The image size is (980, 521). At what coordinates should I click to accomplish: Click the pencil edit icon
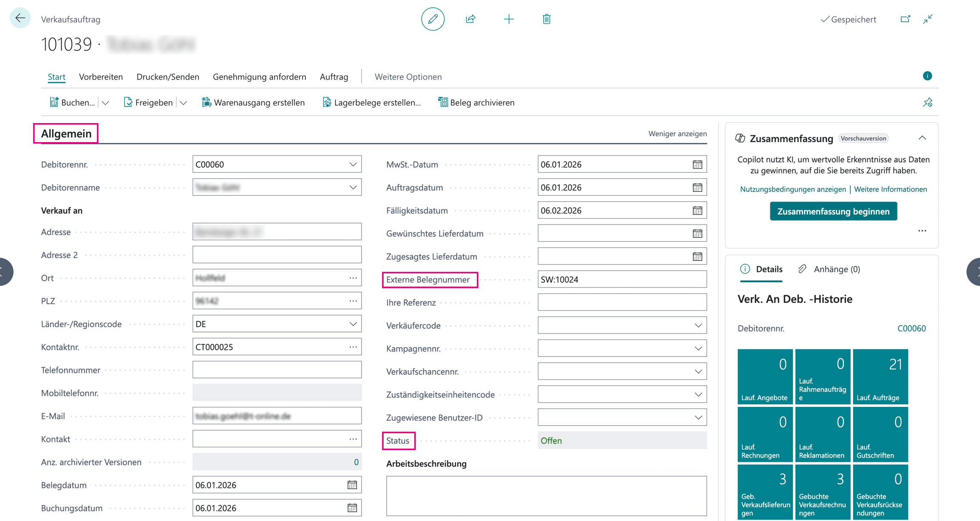pyautogui.click(x=433, y=19)
